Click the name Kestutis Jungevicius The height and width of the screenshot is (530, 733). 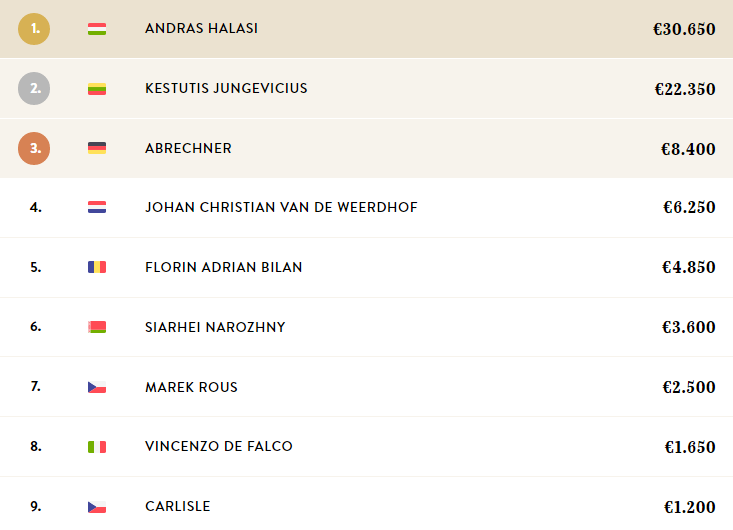pyautogui.click(x=226, y=89)
